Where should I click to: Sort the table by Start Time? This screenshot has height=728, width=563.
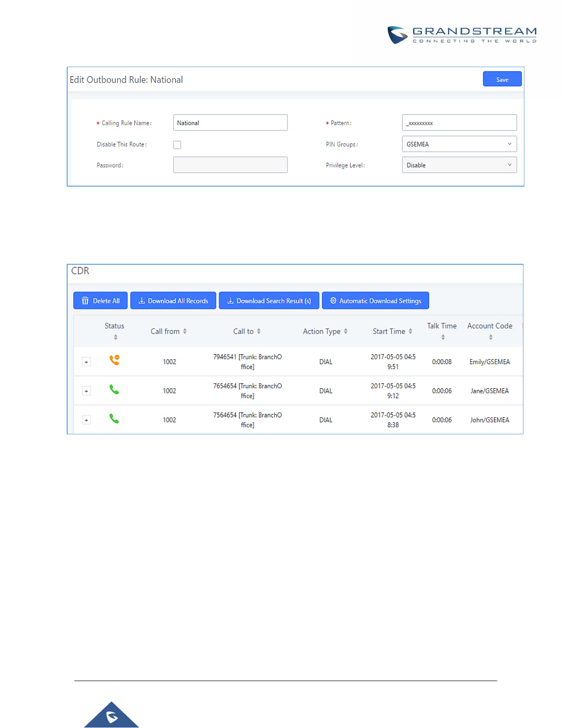pos(410,331)
